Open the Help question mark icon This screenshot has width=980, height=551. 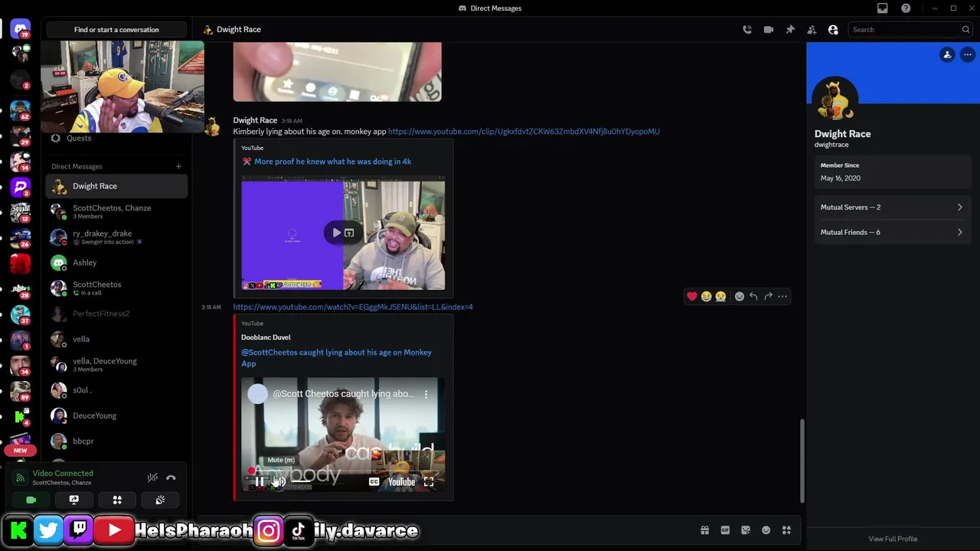pyautogui.click(x=906, y=8)
